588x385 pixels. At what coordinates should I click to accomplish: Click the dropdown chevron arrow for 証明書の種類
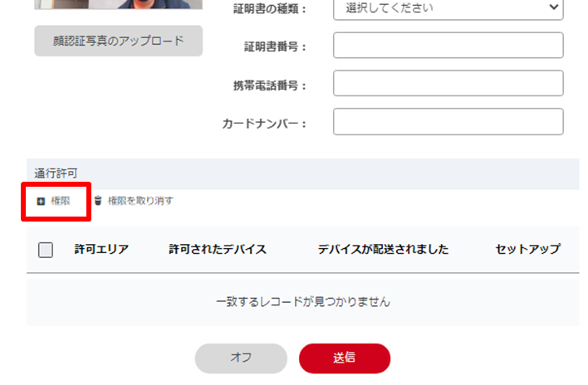point(553,7)
